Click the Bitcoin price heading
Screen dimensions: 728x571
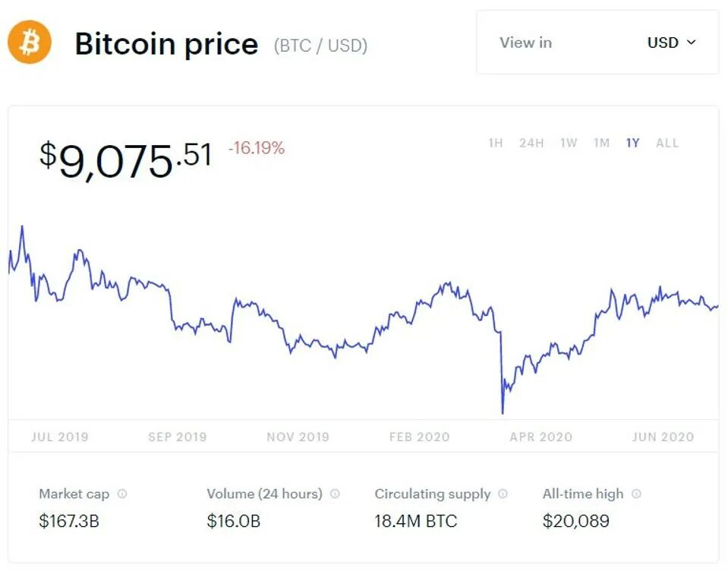click(x=166, y=44)
